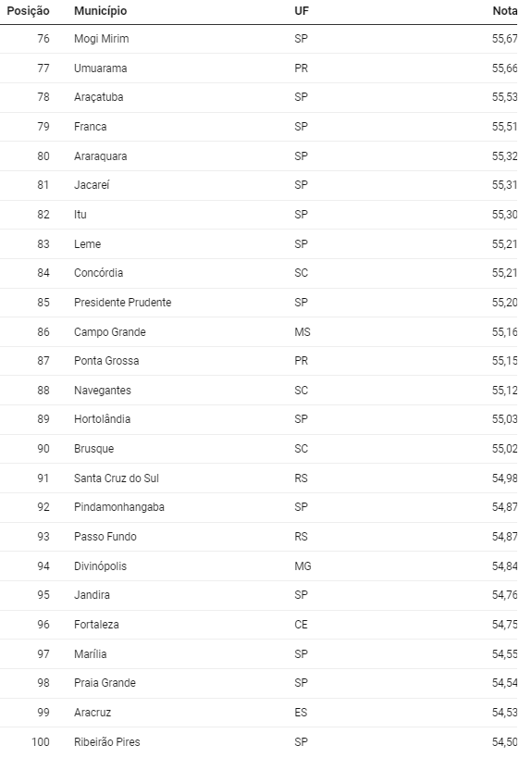Click the MS state code cell
The image size is (532, 758).
point(303,332)
